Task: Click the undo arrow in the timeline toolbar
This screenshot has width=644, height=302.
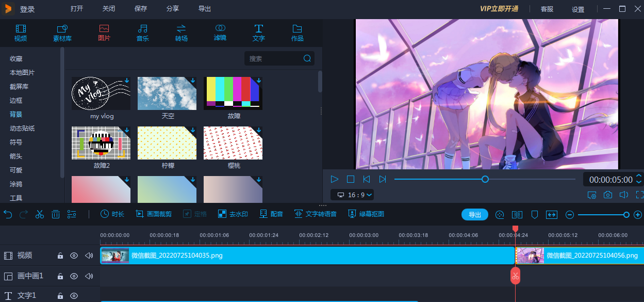Action: [x=8, y=214]
